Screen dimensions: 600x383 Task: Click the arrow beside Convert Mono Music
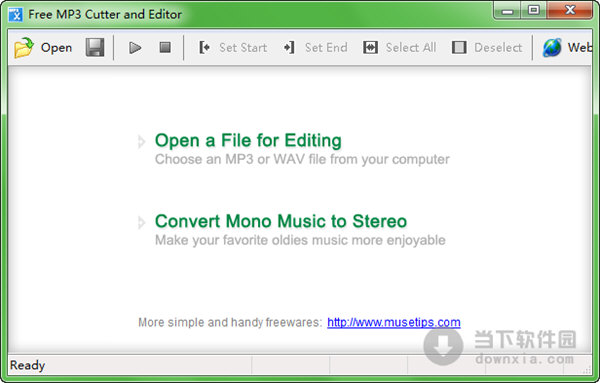(x=142, y=222)
